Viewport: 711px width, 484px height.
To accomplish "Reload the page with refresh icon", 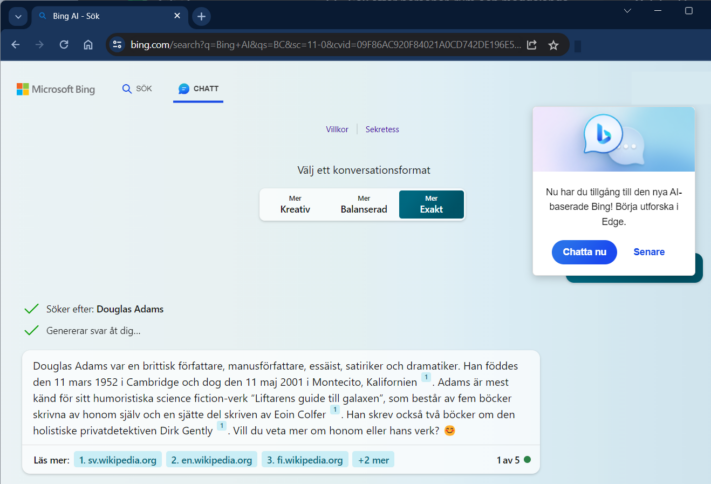I will (64, 45).
